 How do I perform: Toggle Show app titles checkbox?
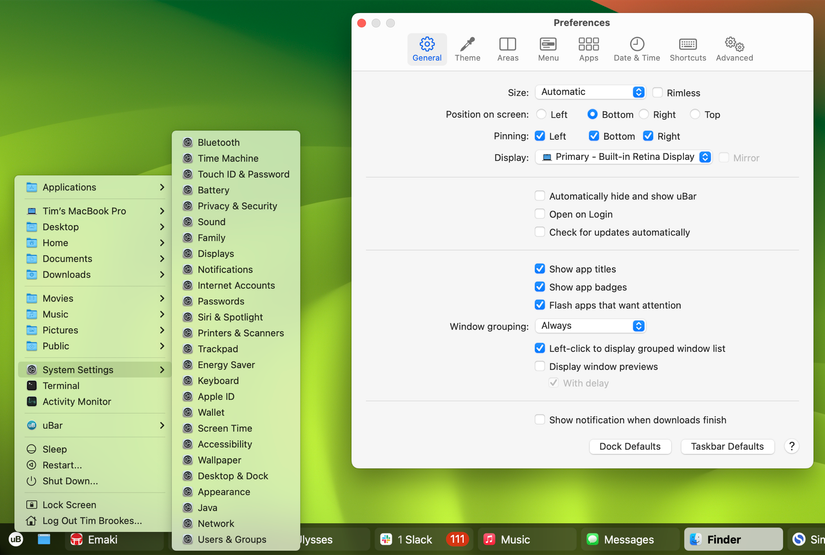[x=540, y=268]
